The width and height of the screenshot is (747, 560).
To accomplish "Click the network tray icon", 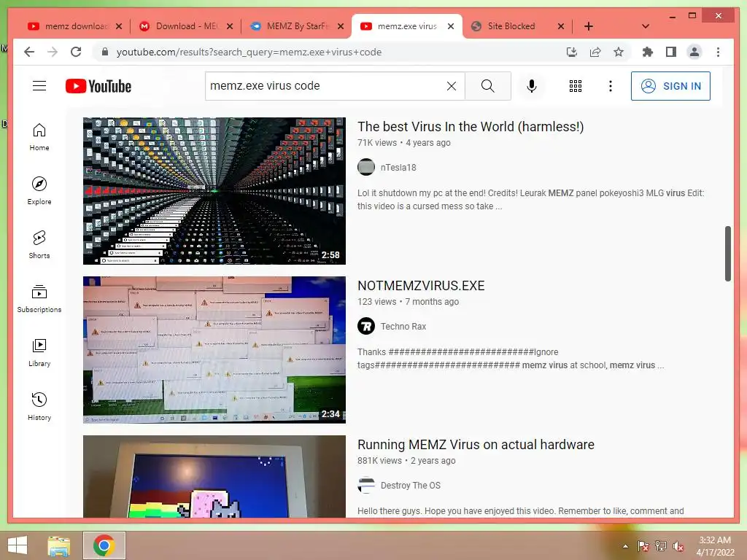I will (661, 546).
